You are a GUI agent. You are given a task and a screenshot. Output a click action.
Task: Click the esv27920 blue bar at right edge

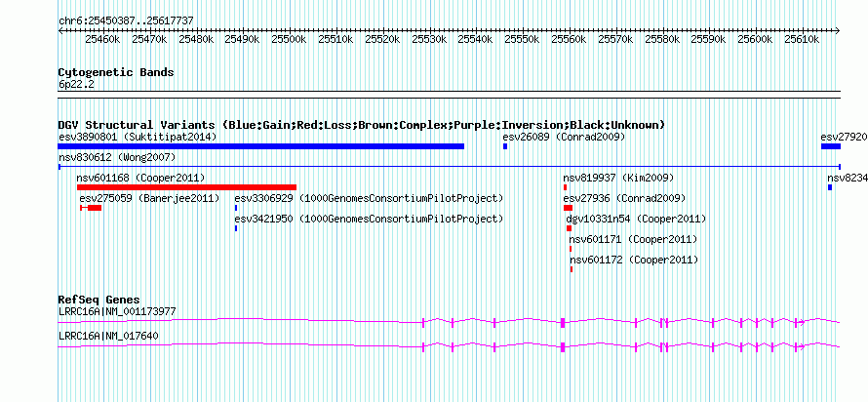830,146
